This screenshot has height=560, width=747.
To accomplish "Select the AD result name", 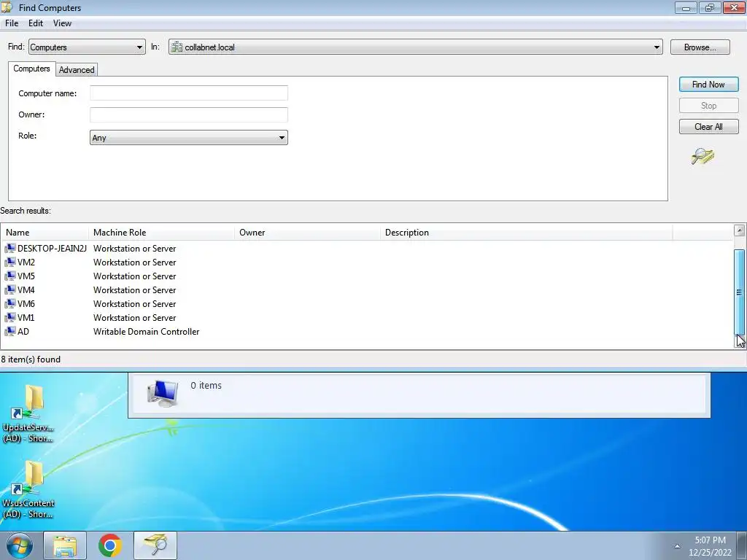I will [x=23, y=331].
